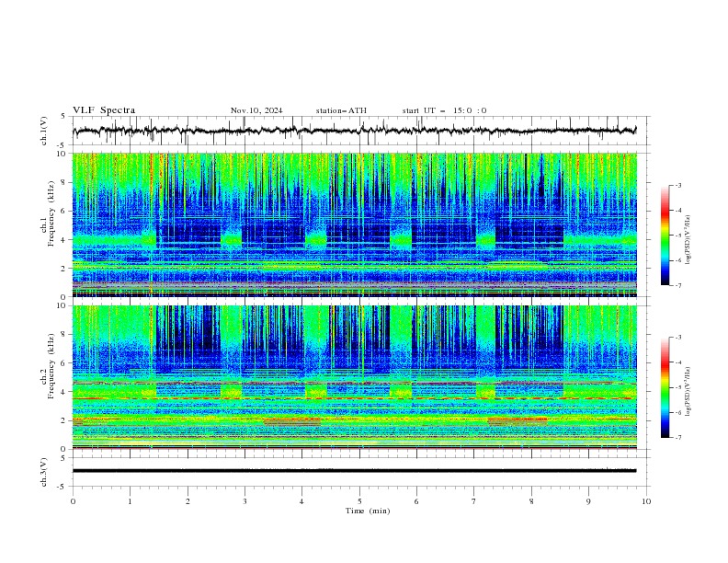Click the ch.1 color bar 'log(PSD)(V²/Hz)' label
Image resolution: width=728 pixels, height=563 pixels.
[688, 240]
